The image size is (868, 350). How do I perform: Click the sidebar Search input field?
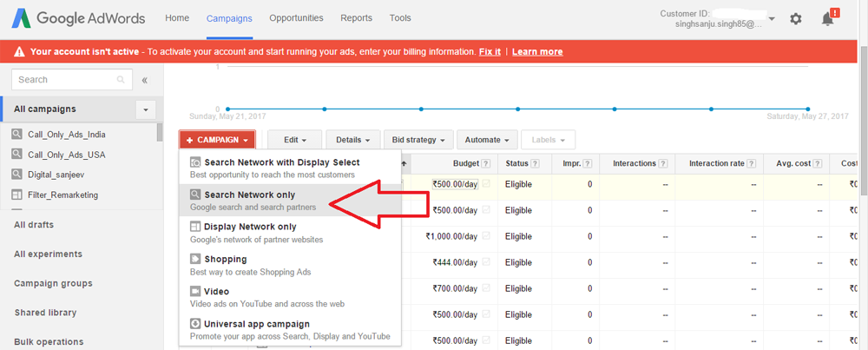tap(72, 80)
